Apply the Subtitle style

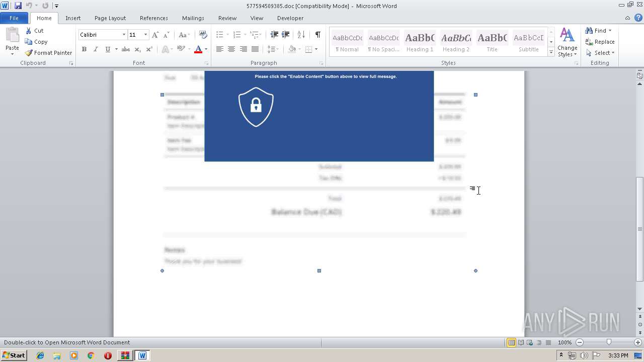528,42
